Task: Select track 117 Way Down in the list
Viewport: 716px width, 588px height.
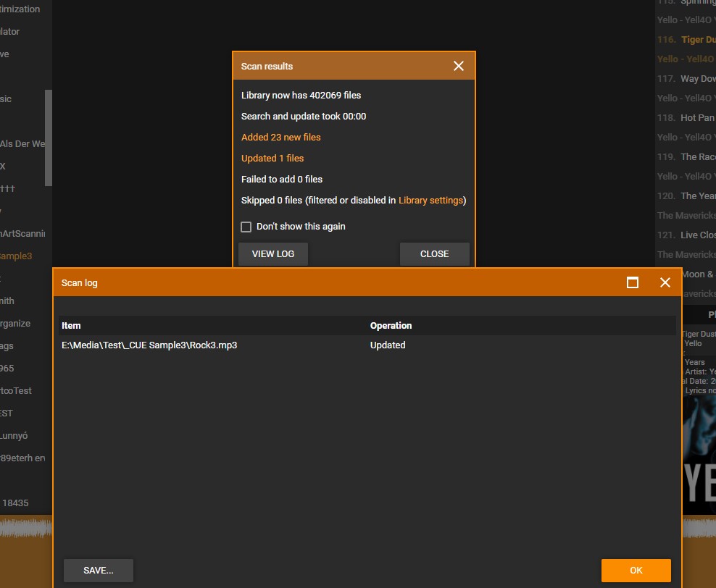Action: click(x=697, y=78)
